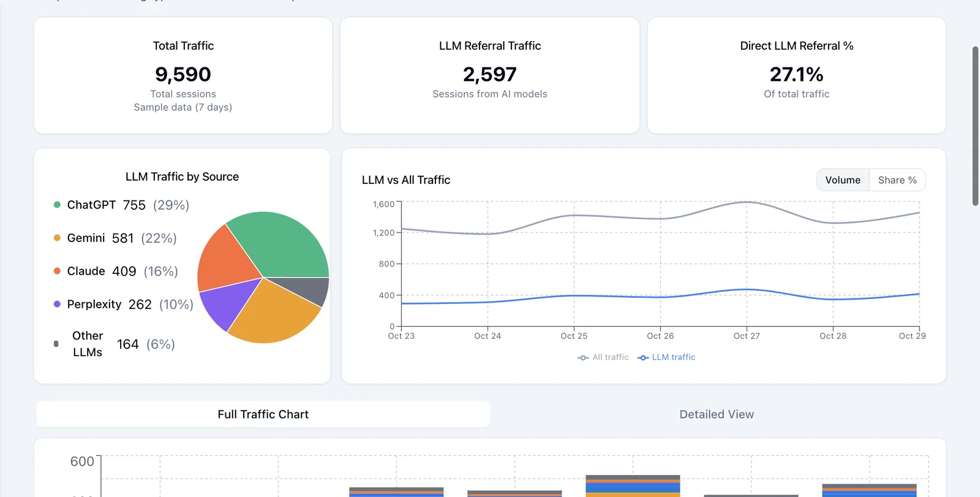Click the yellow-orange dot beside Gemini
This screenshot has height=497, width=980.
pyautogui.click(x=57, y=238)
